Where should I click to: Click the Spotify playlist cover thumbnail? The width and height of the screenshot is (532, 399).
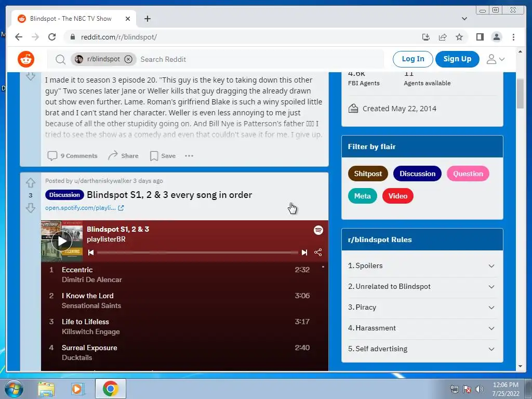[62, 241]
